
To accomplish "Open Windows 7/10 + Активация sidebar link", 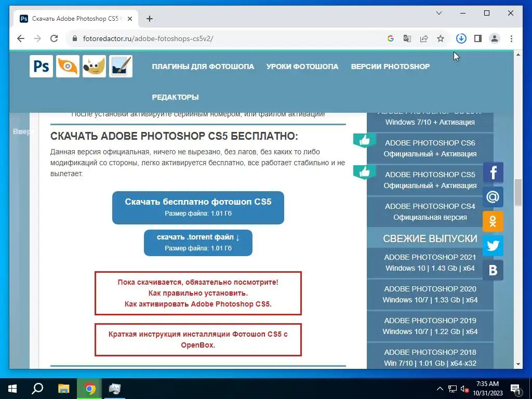I will tap(430, 122).
